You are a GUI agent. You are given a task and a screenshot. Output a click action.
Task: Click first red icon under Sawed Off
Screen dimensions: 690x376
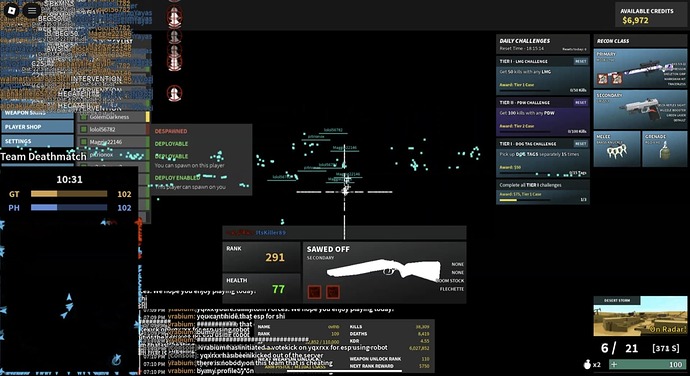point(314,292)
